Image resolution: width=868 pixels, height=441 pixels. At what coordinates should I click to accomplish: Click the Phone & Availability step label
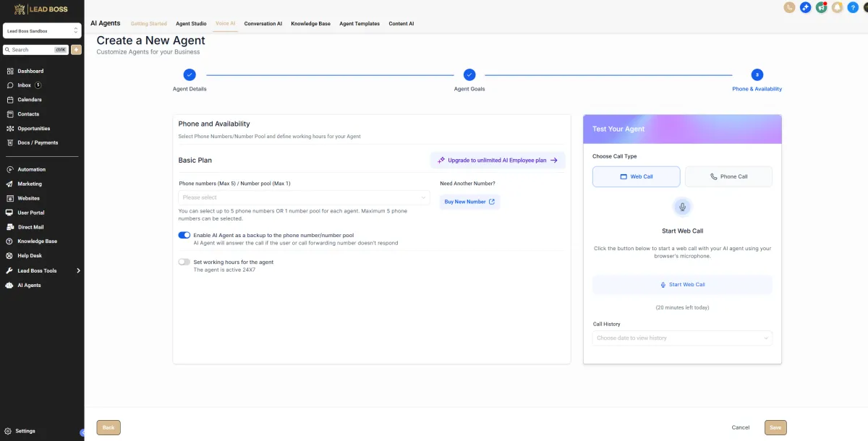757,89
